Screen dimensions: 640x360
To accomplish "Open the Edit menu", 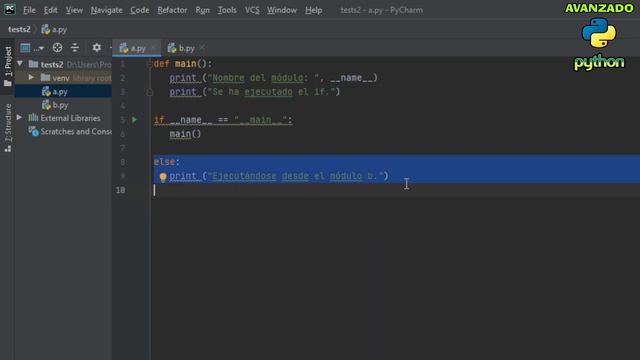I will [x=51, y=10].
